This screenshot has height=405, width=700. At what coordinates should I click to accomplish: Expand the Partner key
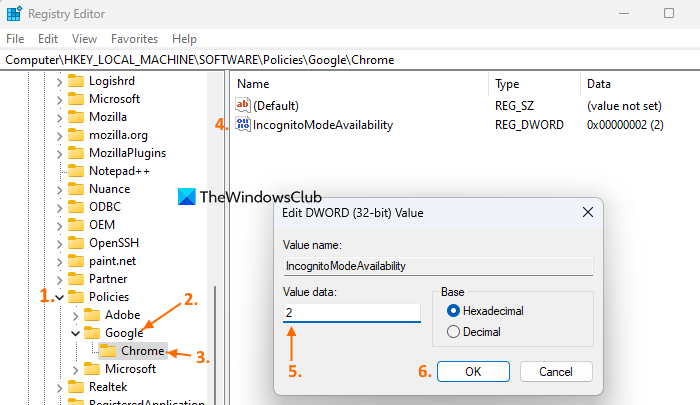click(x=59, y=280)
